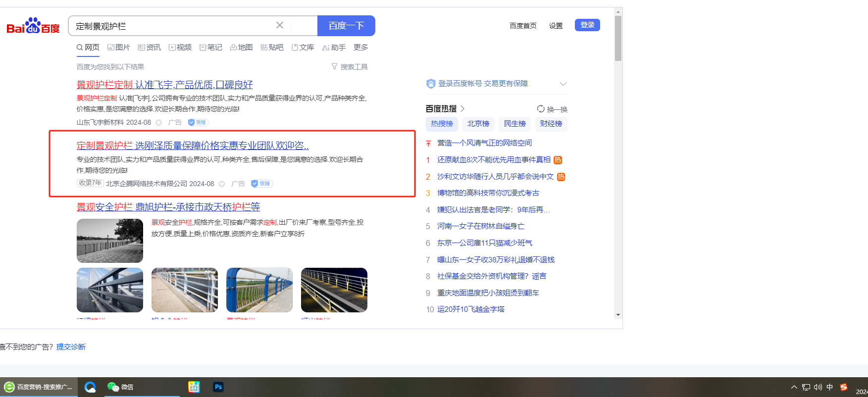Click the scrollbar down arrow

click(x=618, y=315)
